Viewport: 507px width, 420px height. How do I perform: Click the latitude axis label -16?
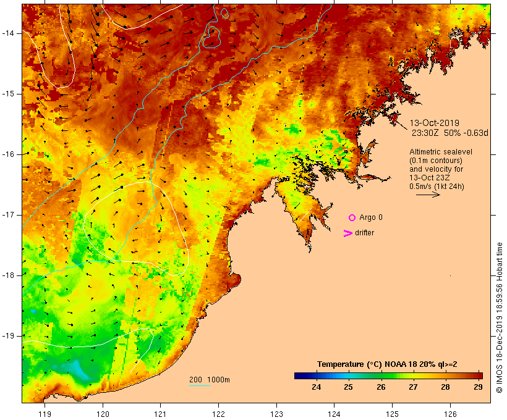(x=8, y=154)
